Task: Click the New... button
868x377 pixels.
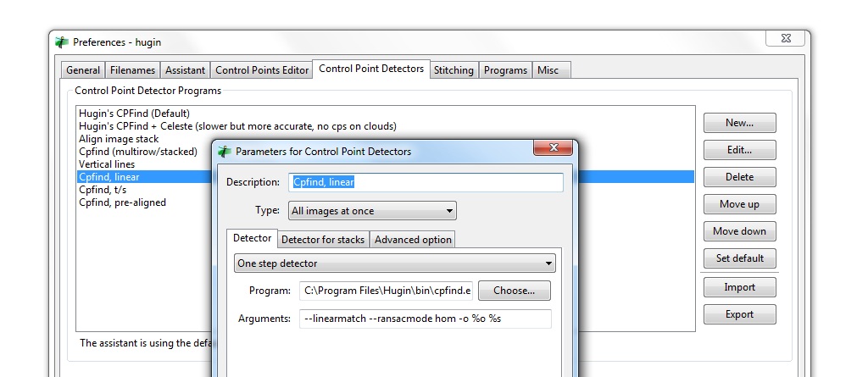Action: [x=739, y=123]
